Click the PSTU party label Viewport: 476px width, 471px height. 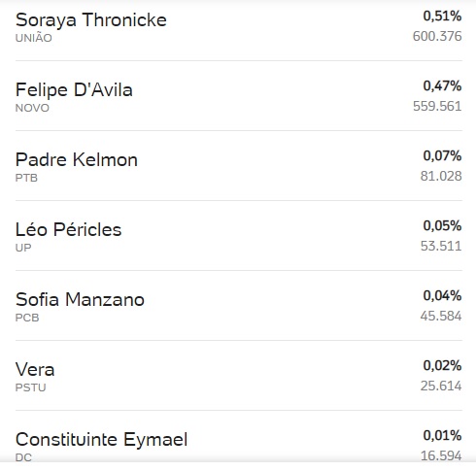coord(31,387)
